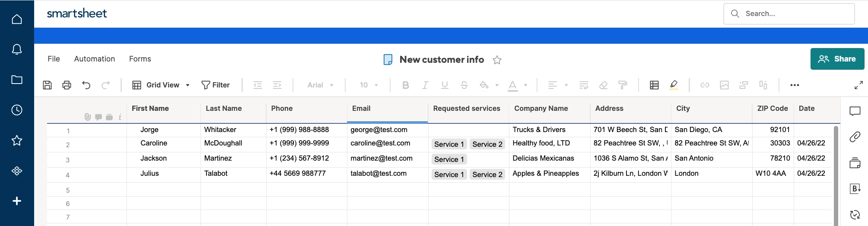The width and height of the screenshot is (868, 226).
Task: Open Conversations panel icon on right rail
Action: (855, 111)
